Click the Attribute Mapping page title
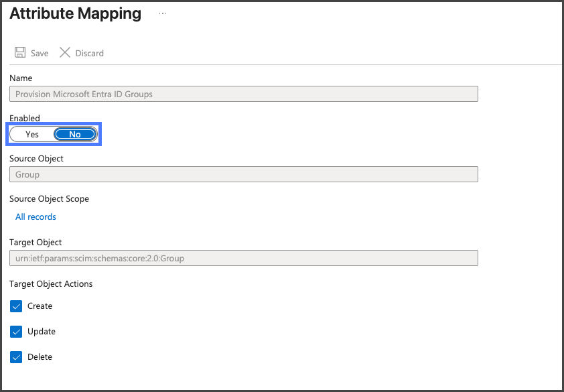This screenshot has height=392, width=564. click(76, 13)
